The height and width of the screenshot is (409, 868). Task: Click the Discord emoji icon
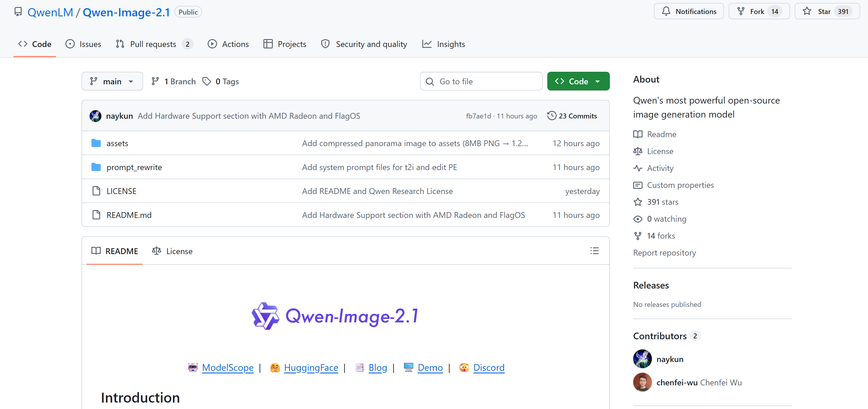(464, 368)
